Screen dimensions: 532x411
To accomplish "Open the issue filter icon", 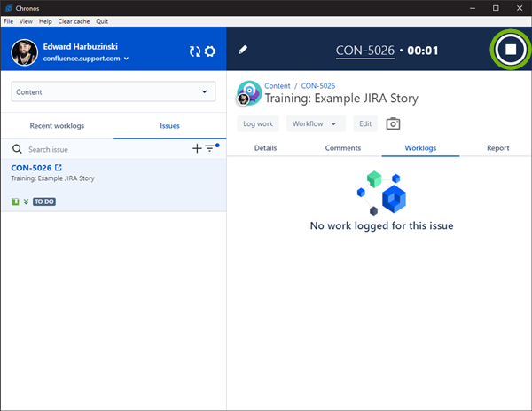I will pos(211,148).
